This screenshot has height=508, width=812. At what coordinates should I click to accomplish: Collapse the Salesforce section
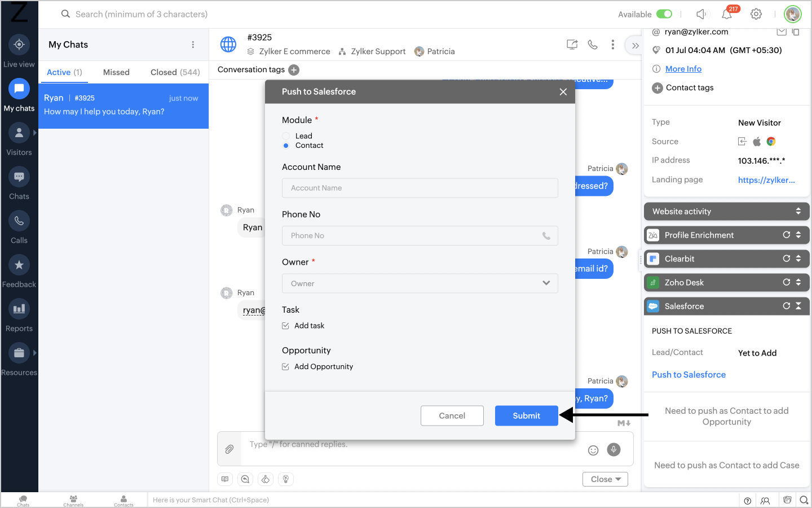click(x=798, y=306)
